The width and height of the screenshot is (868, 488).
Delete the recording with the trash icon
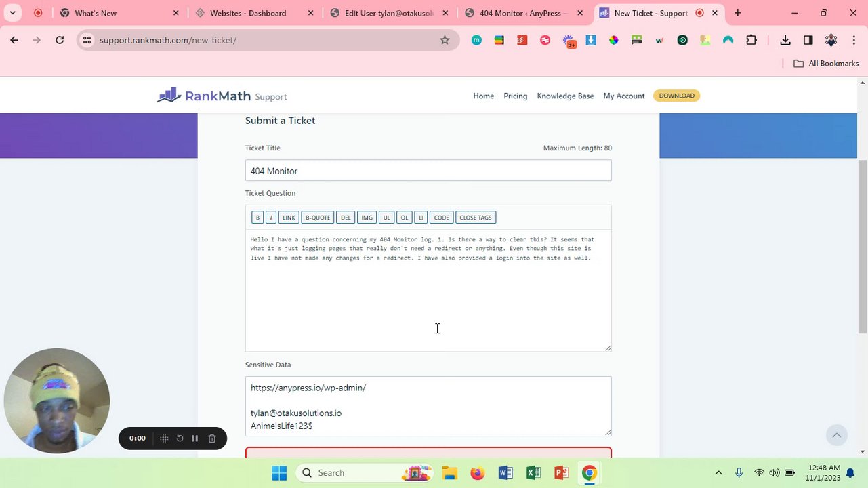pos(212,439)
